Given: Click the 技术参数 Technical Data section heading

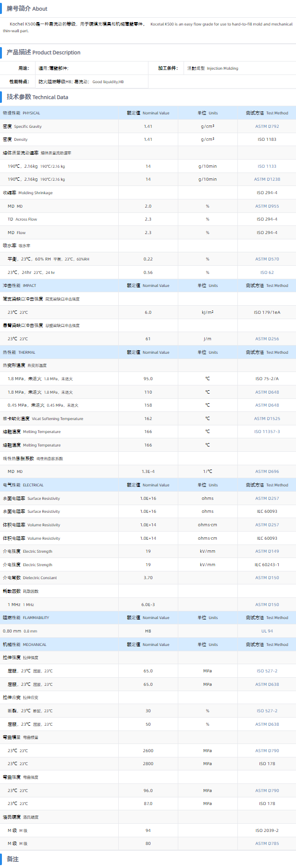Looking at the screenshot, I should (x=37, y=97).
